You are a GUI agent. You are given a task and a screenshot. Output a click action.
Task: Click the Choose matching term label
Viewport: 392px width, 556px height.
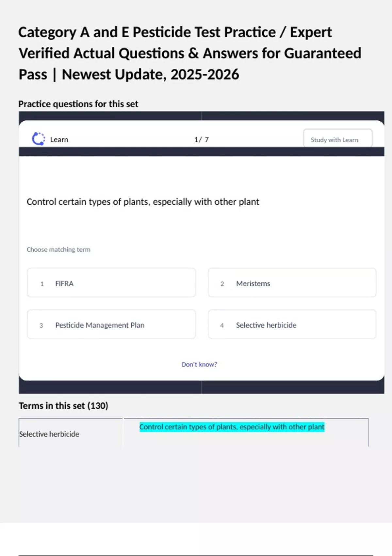[x=58, y=250]
